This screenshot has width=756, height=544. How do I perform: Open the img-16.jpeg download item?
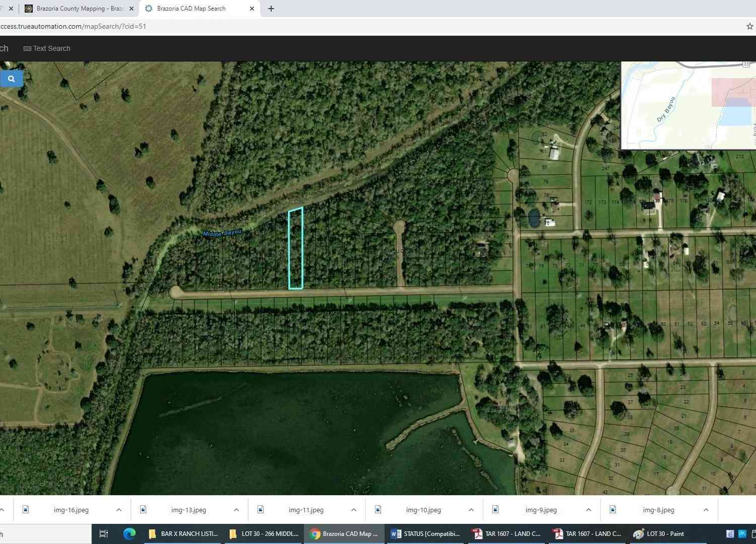click(71, 510)
